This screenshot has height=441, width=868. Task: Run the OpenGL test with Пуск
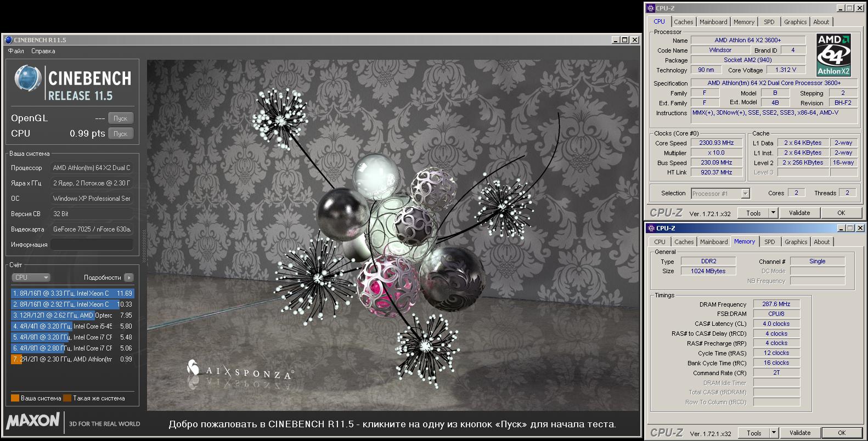120,118
